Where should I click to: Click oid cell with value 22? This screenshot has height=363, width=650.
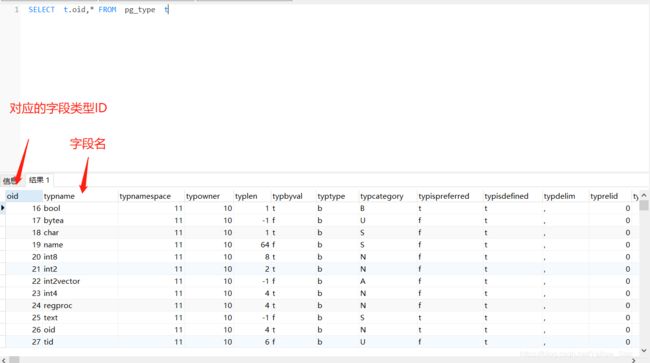pos(24,281)
